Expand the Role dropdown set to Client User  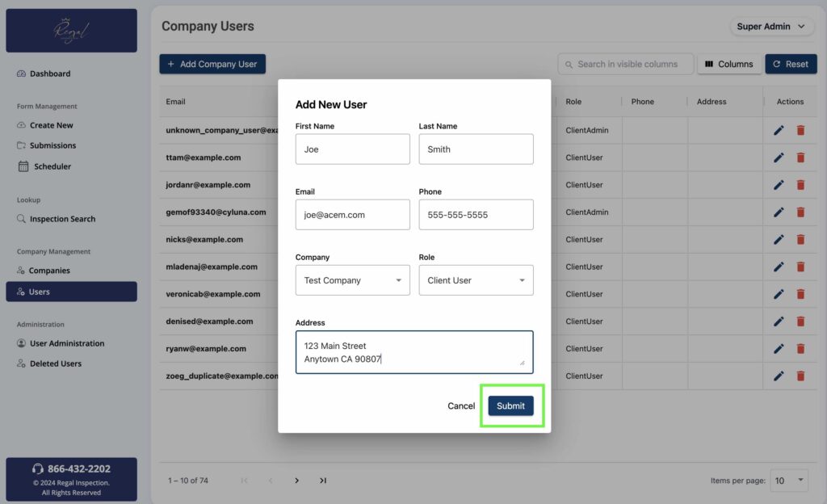(476, 280)
